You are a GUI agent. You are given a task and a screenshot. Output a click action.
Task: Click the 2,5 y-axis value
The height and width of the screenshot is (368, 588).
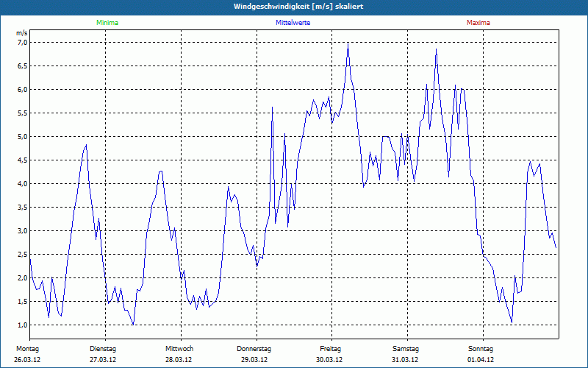click(x=23, y=254)
